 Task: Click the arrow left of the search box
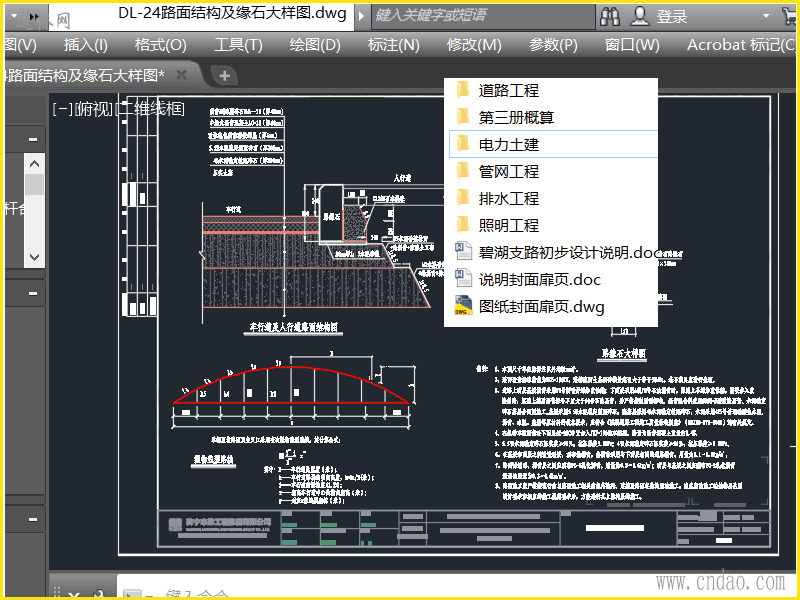click(x=361, y=16)
